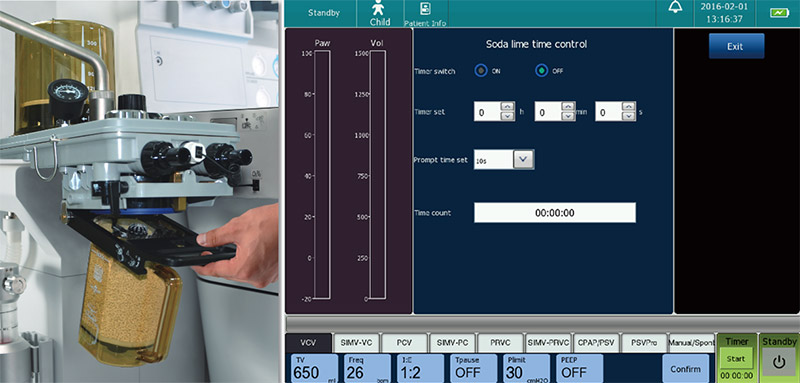800x383 pixels.
Task: Expand the Prompt time set dropdown
Action: [x=523, y=160]
